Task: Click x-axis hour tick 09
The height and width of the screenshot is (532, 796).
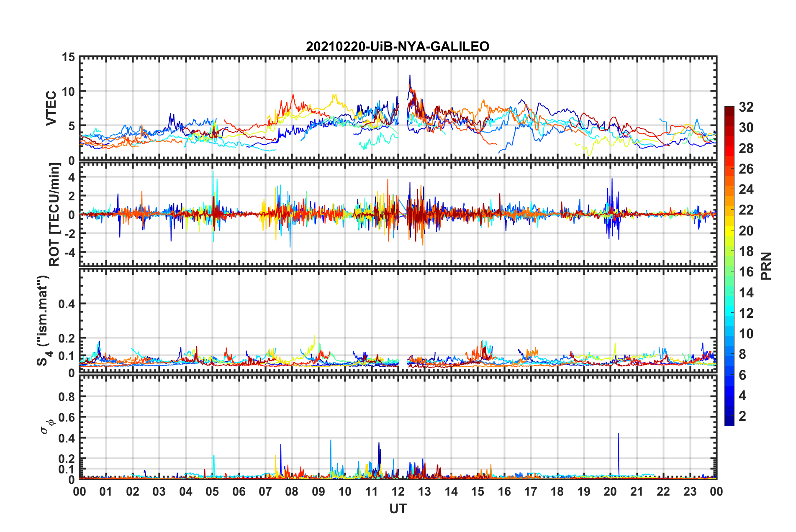Action: [318, 491]
